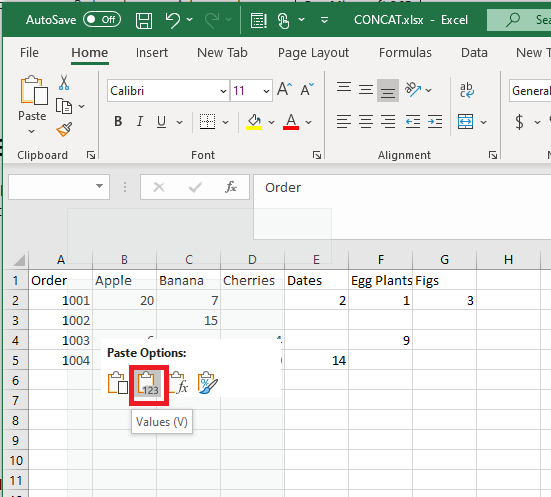Image resolution: width=551 pixels, height=497 pixels.
Task: Open the Font Color dropdown arrow
Action: coord(309,122)
